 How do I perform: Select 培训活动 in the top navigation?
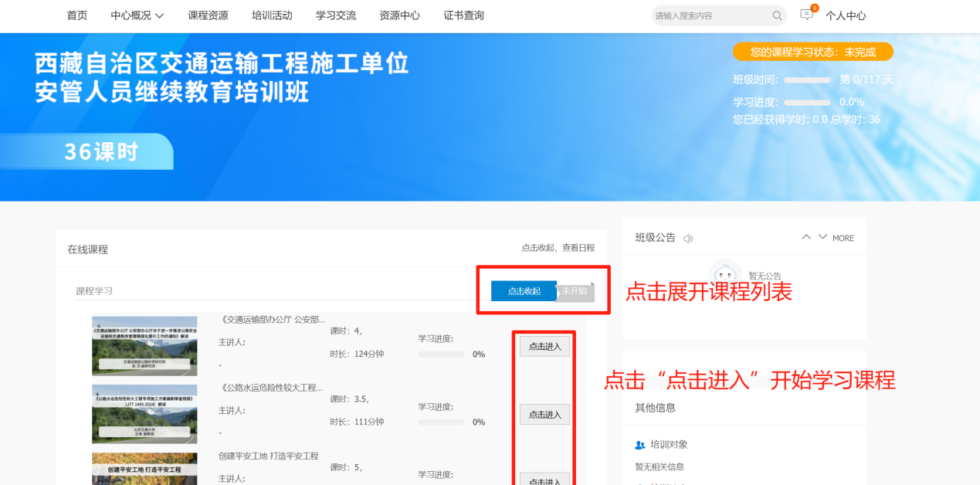click(x=272, y=15)
